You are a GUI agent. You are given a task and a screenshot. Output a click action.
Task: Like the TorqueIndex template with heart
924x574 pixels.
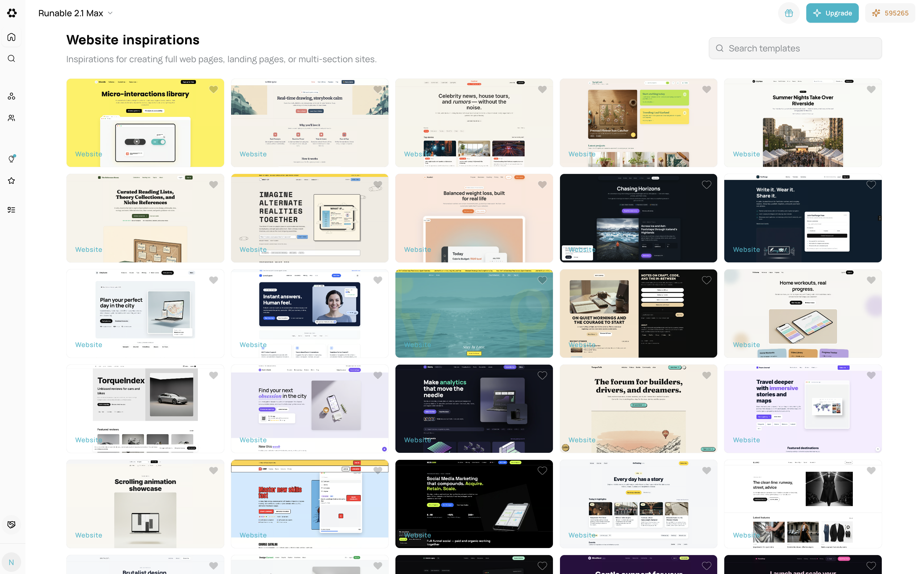click(214, 375)
